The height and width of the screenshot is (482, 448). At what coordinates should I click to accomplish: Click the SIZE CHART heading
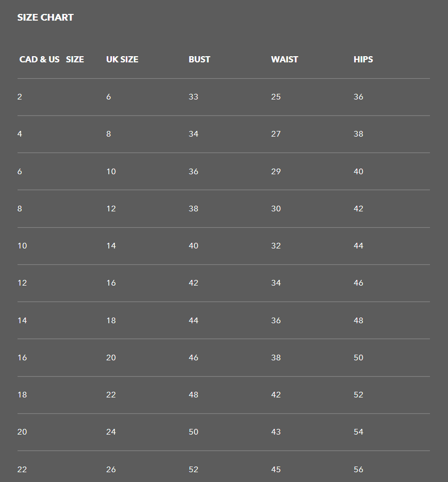(45, 18)
